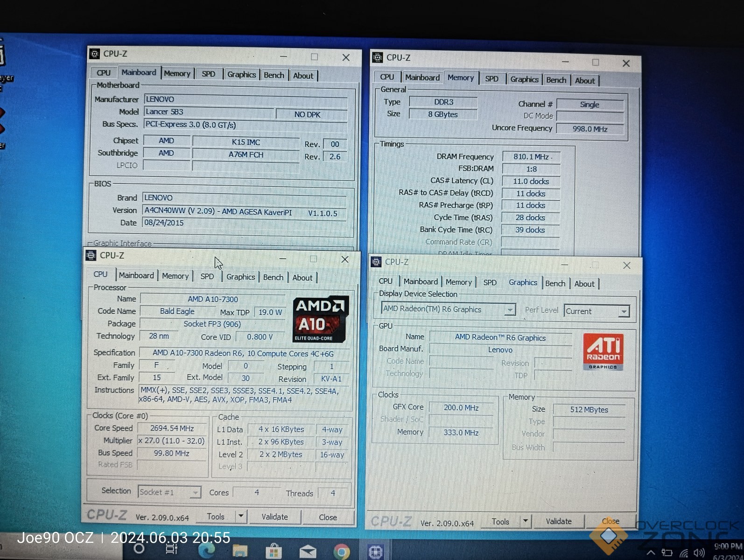
Task: Launch Google Chrome from the taskbar
Action: [x=342, y=552]
